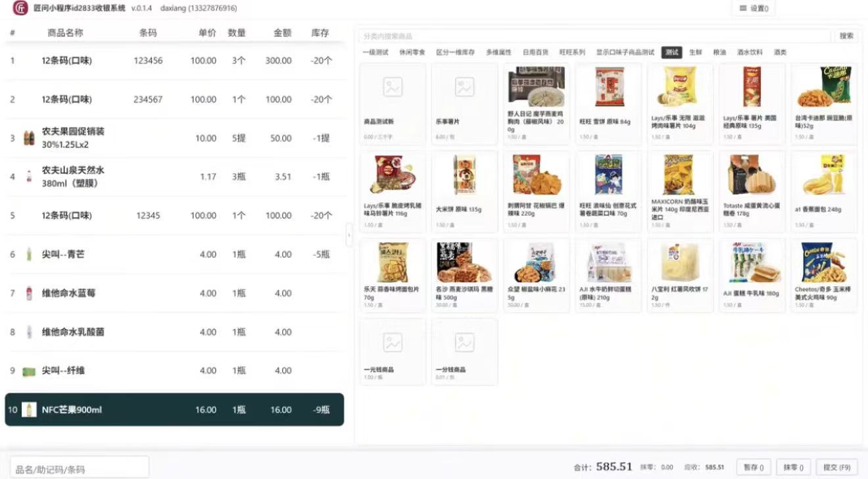Click the red app logo icon
The width and height of the screenshot is (868, 479).
click(x=20, y=9)
